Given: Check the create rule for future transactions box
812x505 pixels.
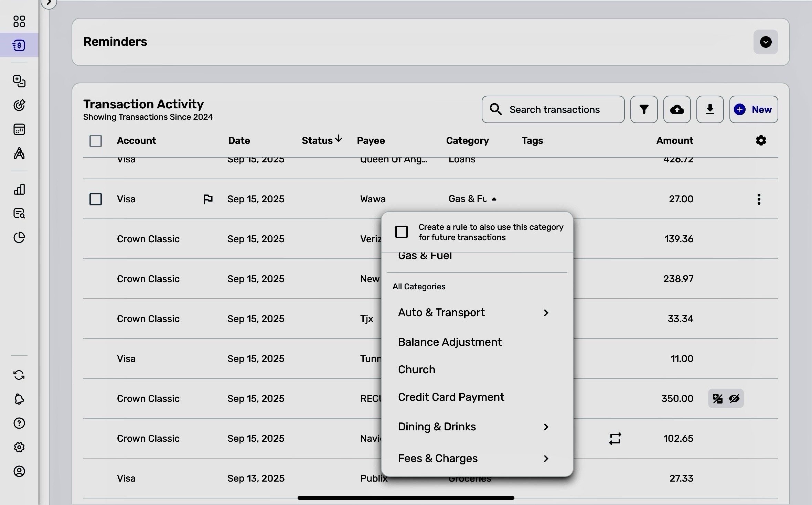Looking at the screenshot, I should point(402,232).
